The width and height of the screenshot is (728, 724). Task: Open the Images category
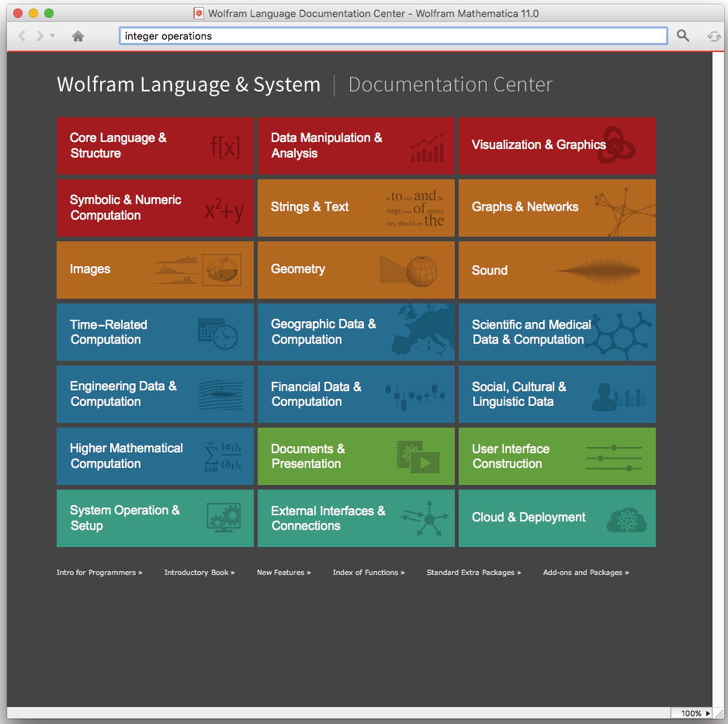[x=155, y=269]
